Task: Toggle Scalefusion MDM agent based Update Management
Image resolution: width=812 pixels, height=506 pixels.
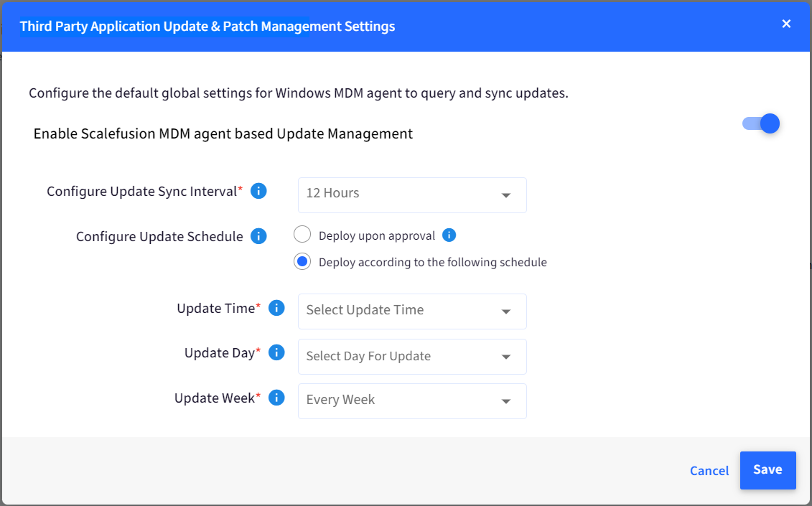Action: pyautogui.click(x=761, y=123)
